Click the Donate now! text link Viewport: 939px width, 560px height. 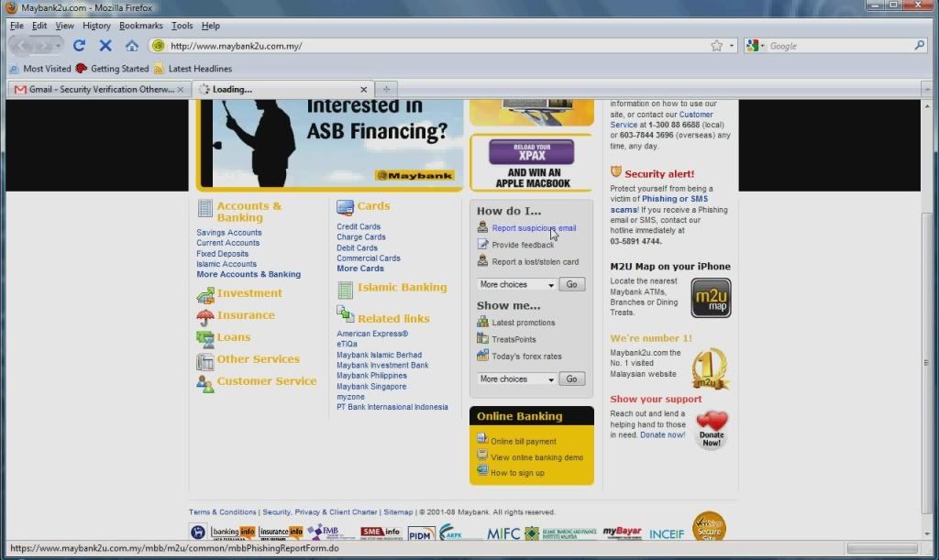click(x=662, y=435)
